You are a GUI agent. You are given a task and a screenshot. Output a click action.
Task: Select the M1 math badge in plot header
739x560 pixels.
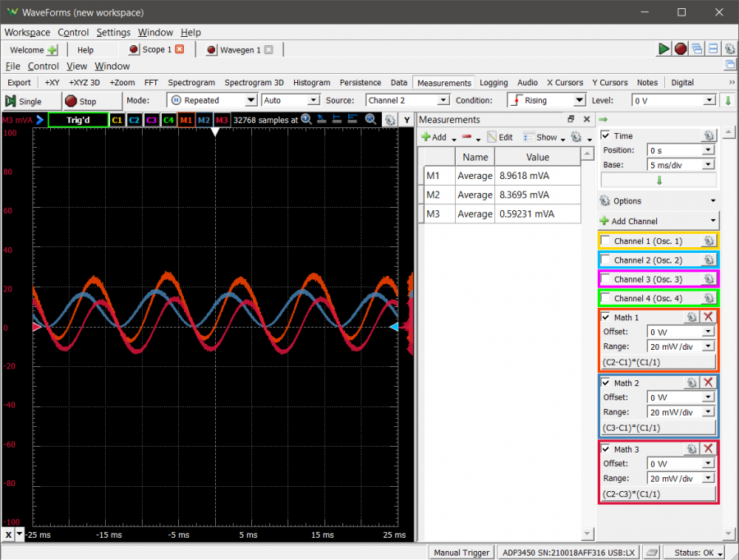(x=186, y=120)
